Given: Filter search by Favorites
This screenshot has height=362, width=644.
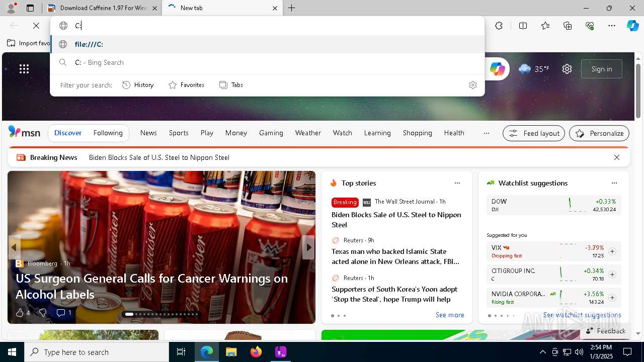Looking at the screenshot, I should (186, 85).
